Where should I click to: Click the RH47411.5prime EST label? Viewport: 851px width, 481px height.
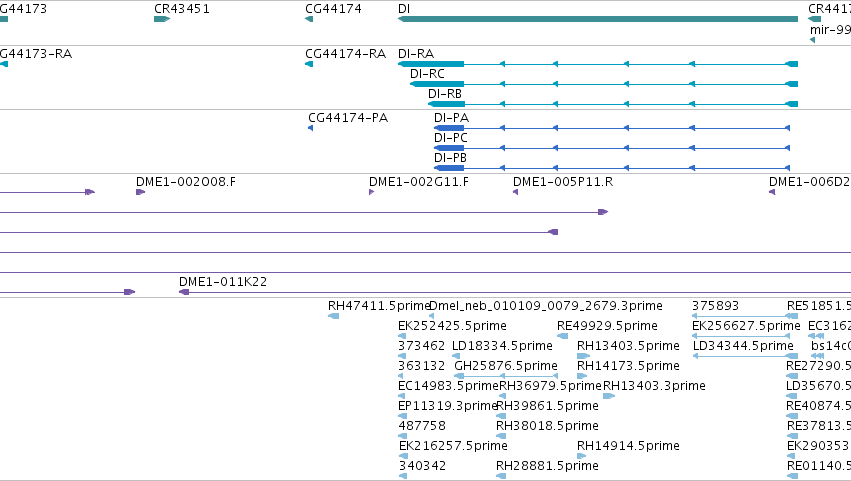click(378, 306)
